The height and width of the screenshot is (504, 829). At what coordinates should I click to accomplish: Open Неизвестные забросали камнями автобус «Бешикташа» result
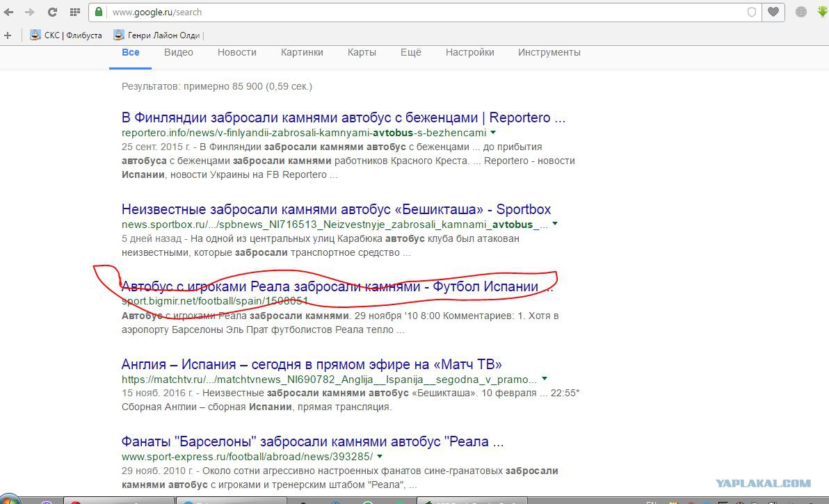pos(336,209)
